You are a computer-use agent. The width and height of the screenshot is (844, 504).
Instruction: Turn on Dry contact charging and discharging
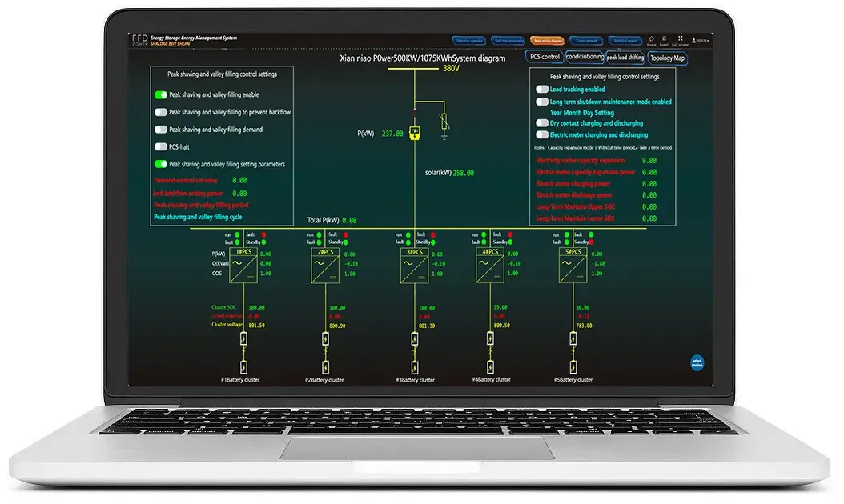(x=542, y=123)
